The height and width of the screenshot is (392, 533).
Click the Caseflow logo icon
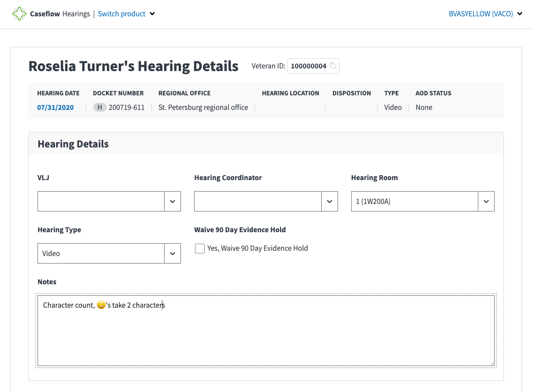(19, 14)
